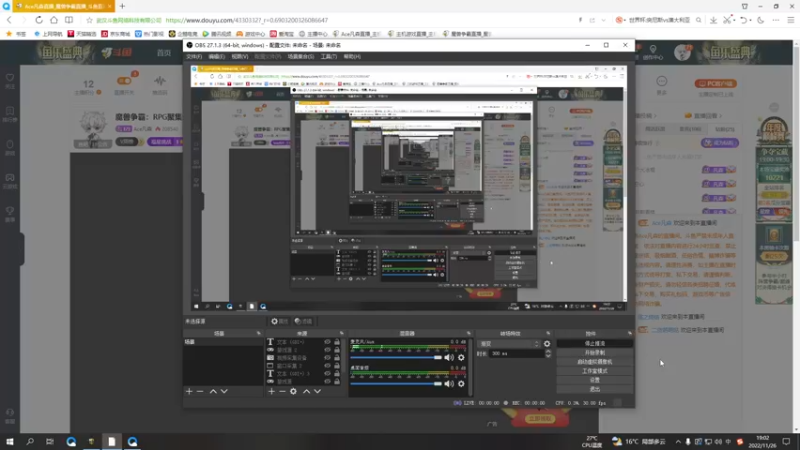The image size is (800, 450).
Task: Open the dropdown next to the browser undo-close icon
Action: [x=751, y=20]
